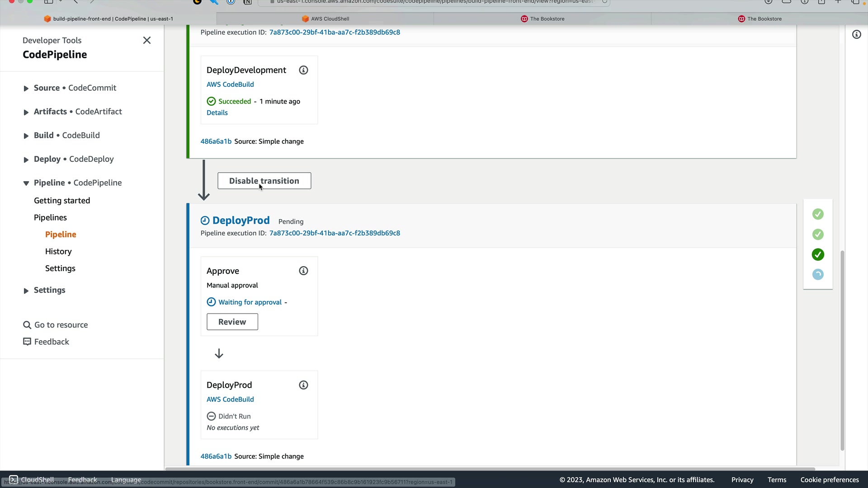Viewport: 868px width, 488px height.
Task: Open DeployDevelopment Details link
Action: 217,113
